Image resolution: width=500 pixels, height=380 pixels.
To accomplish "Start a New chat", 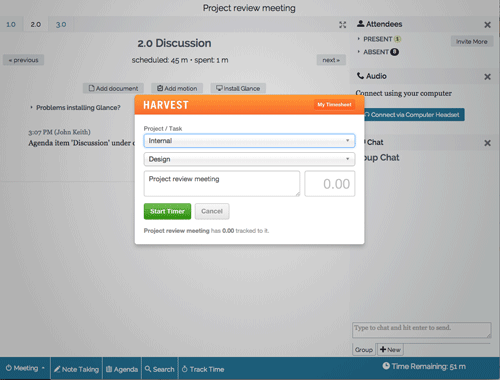I will tap(390, 350).
